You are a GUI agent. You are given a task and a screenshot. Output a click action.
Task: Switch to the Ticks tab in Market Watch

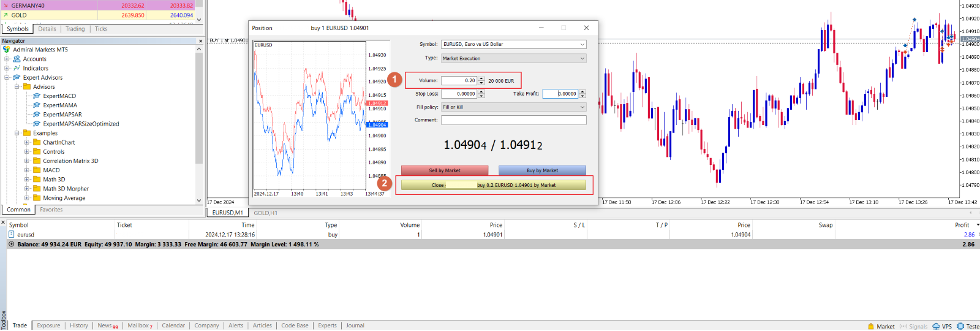tap(101, 29)
